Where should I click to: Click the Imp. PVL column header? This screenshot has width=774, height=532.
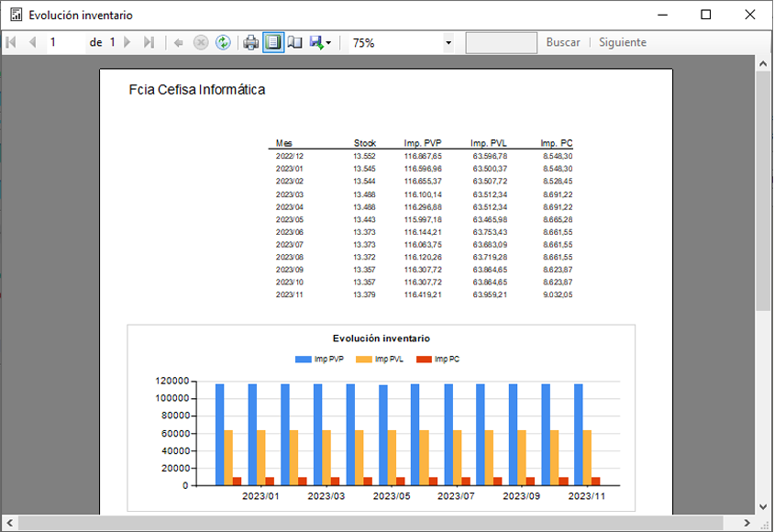click(x=489, y=143)
